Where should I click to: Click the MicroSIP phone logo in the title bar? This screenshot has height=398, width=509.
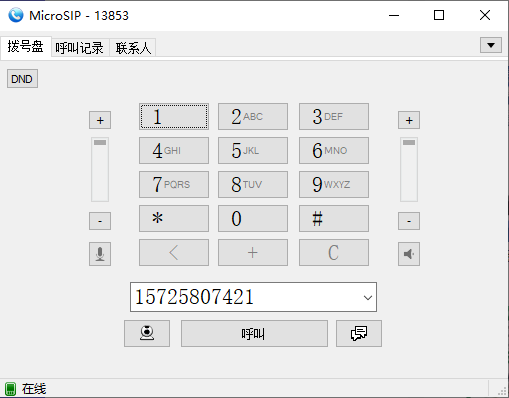pos(16,15)
